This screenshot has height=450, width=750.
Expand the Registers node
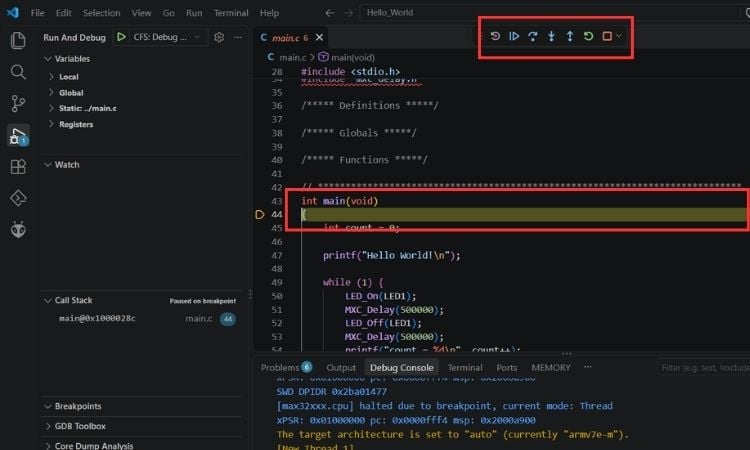[x=51, y=124]
